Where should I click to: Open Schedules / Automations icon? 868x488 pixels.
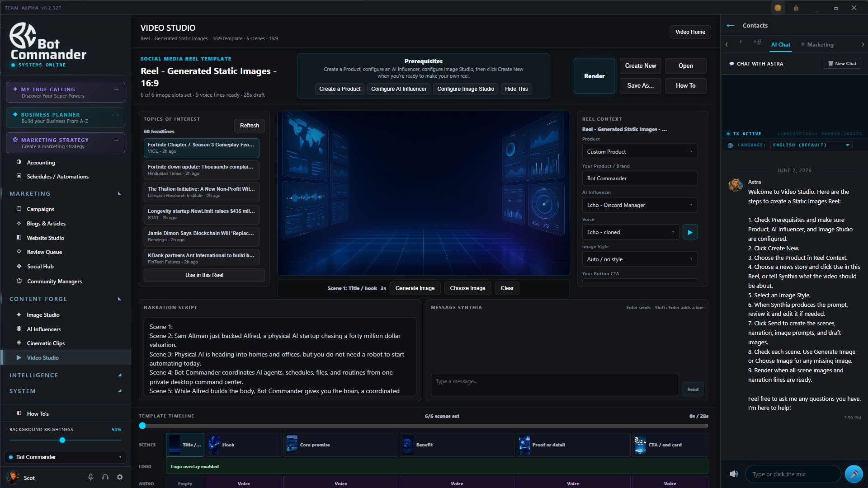tap(19, 176)
